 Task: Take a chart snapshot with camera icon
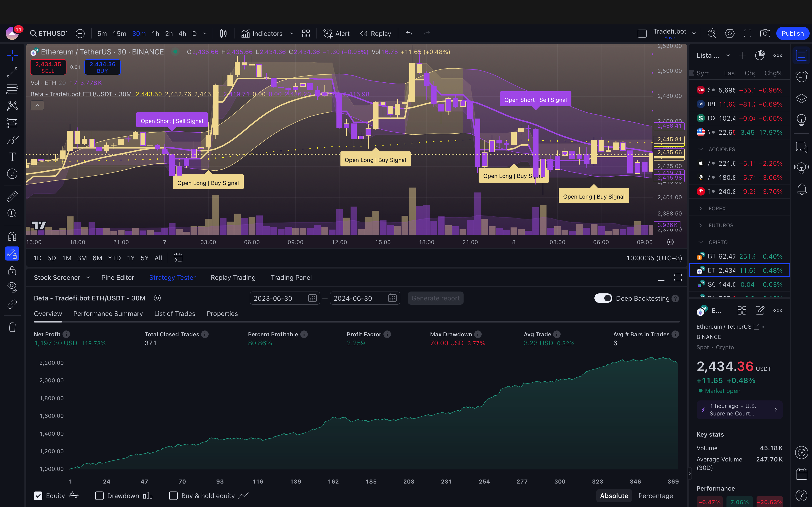pos(765,34)
